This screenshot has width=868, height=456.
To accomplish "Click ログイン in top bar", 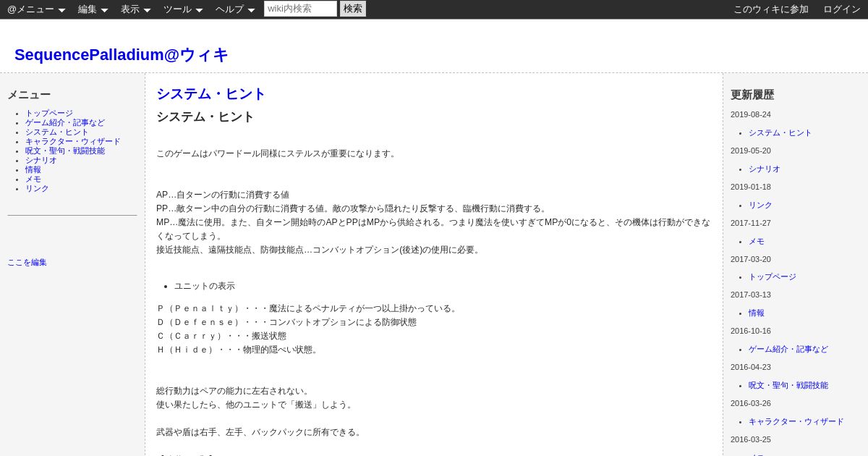I will coord(842,9).
